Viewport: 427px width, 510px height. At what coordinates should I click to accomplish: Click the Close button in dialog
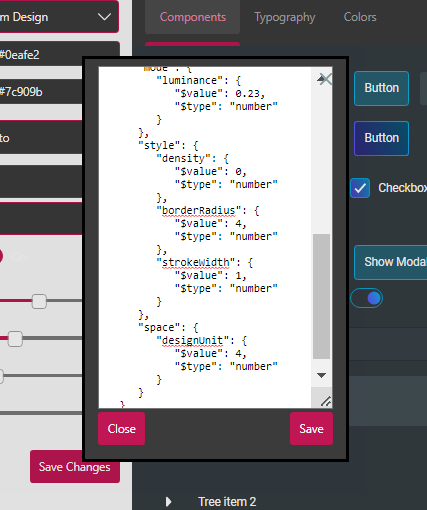point(122,429)
